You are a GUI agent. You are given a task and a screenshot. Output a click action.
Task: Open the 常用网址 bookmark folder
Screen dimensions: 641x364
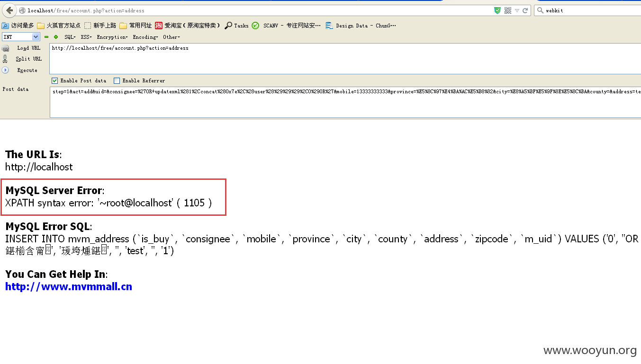click(x=136, y=26)
